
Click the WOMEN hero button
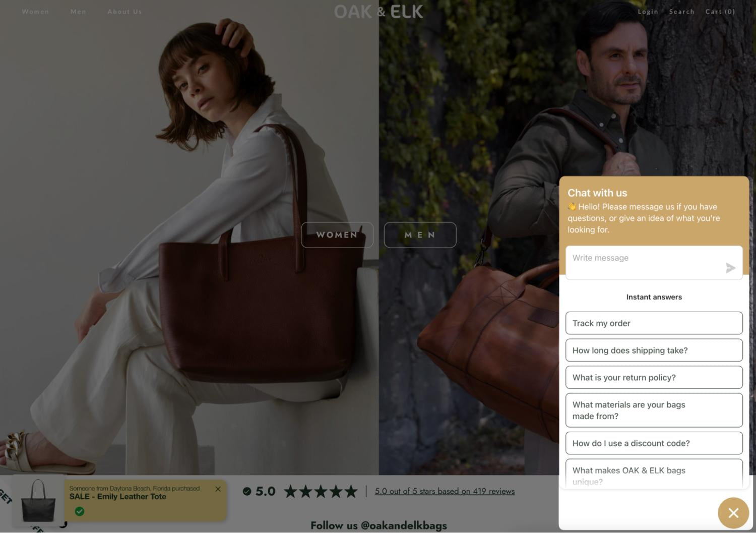(337, 235)
